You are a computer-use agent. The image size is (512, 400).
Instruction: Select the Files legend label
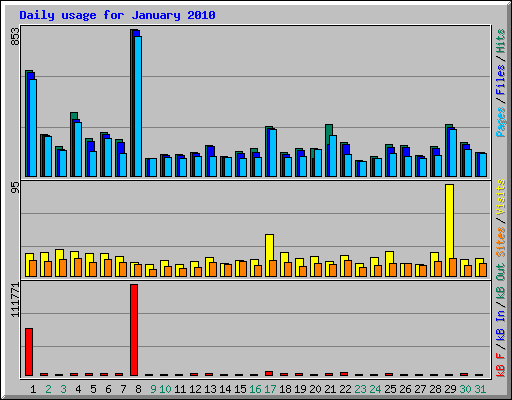pos(501,80)
